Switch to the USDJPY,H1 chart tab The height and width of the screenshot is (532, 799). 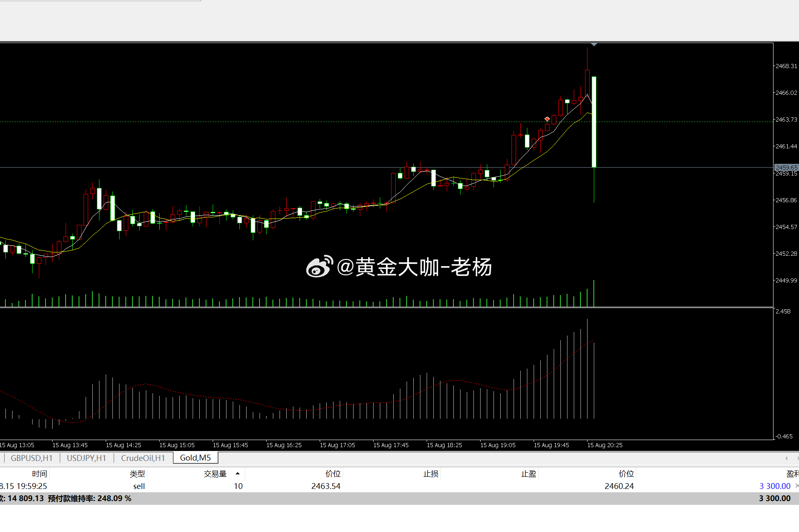87,458
